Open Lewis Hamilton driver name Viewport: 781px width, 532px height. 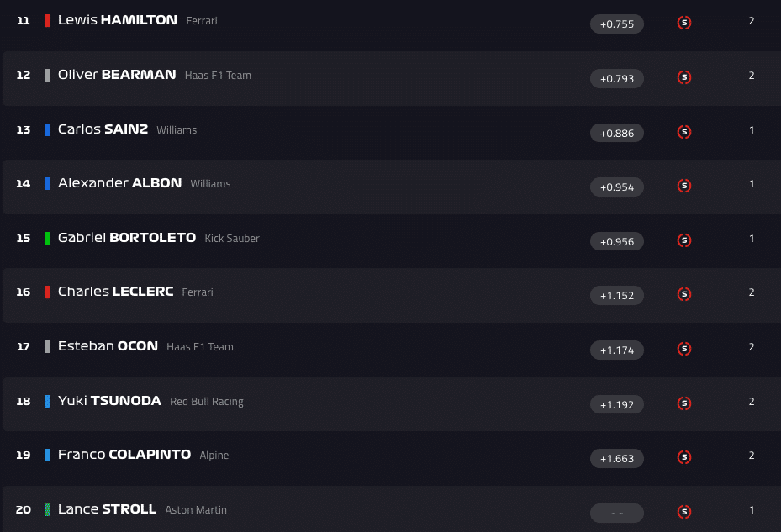tap(117, 20)
